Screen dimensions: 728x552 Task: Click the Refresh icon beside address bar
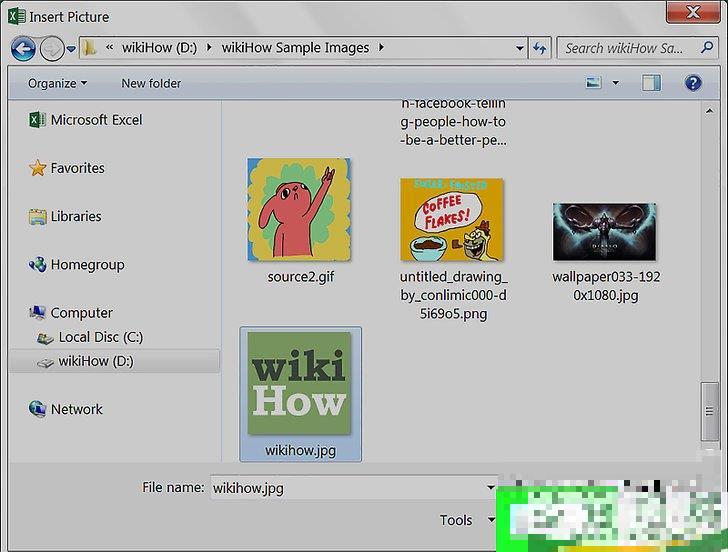tap(541, 48)
